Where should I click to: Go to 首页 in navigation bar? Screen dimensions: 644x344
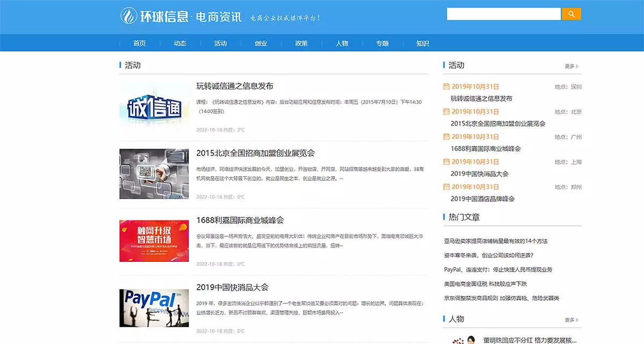[x=140, y=43]
